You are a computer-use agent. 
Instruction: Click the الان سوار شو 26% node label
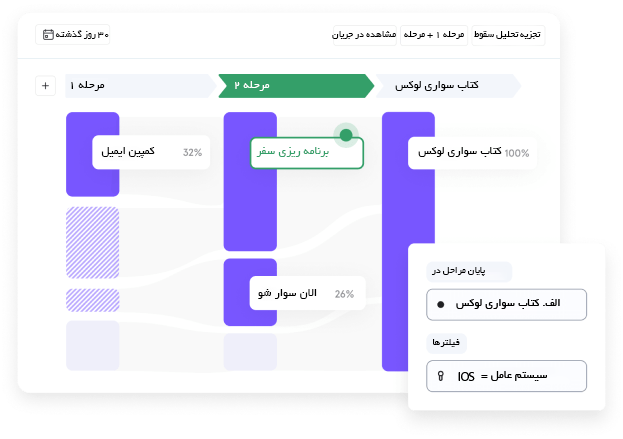tap(307, 293)
